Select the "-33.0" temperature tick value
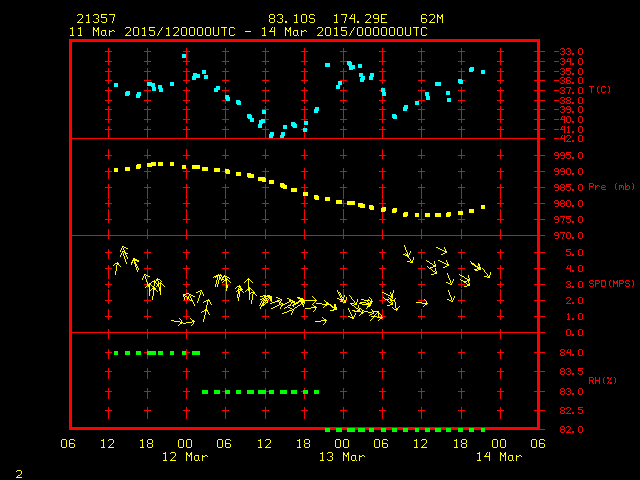 569,52
